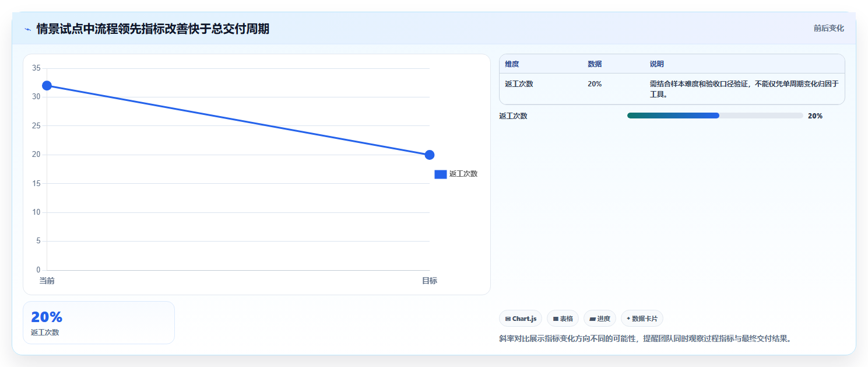The height and width of the screenshot is (367, 868).
Task: Click the 20% label next to progress bar
Action: coord(815,116)
